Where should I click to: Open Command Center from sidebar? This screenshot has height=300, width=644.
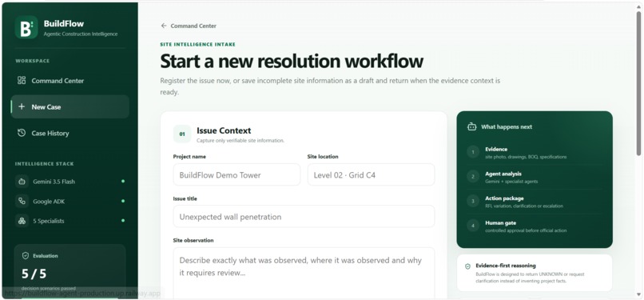(x=70, y=81)
